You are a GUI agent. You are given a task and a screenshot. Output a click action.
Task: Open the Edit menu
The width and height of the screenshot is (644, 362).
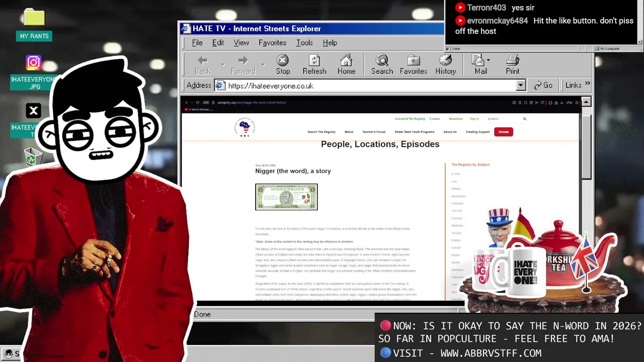tap(218, 43)
